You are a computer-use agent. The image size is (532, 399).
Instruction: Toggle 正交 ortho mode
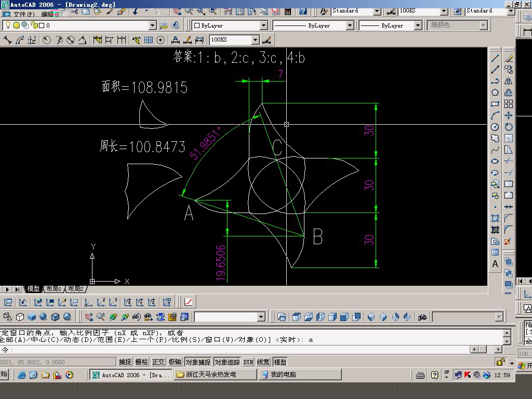click(158, 362)
